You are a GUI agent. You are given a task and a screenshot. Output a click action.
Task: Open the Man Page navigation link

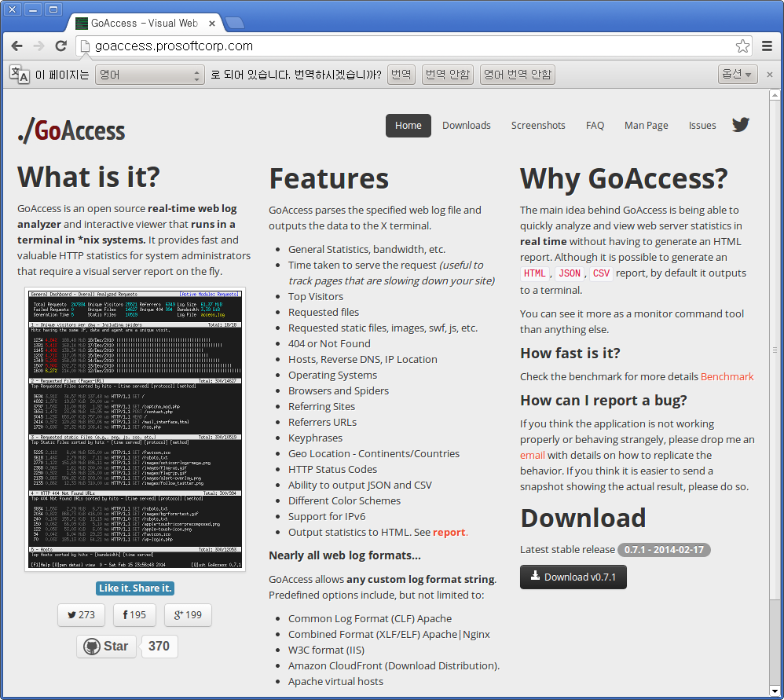[646, 126]
